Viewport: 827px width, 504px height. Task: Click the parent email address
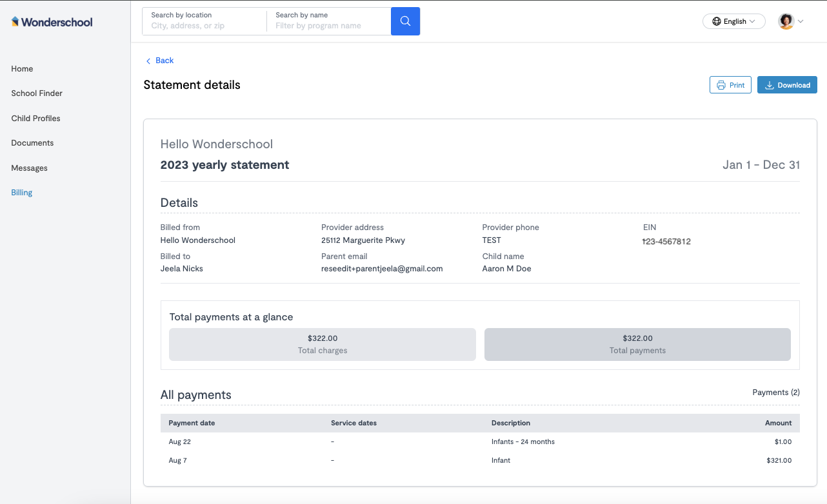[382, 269]
